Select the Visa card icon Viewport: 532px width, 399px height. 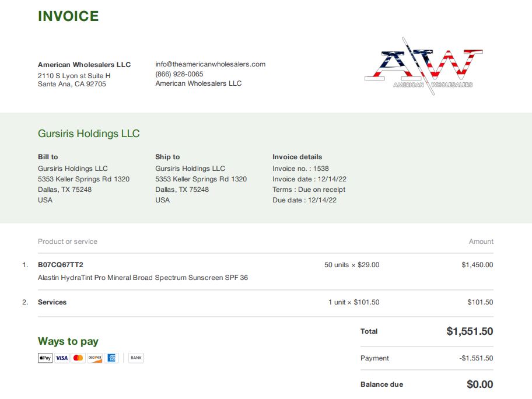tap(62, 358)
